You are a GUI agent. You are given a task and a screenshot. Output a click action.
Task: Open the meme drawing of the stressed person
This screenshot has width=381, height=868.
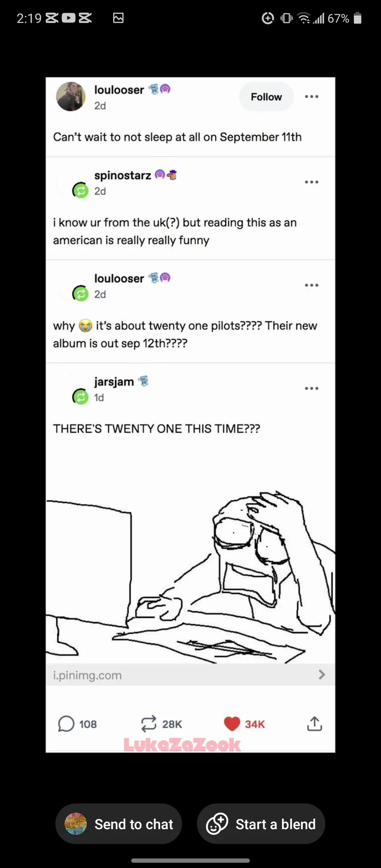click(x=190, y=572)
